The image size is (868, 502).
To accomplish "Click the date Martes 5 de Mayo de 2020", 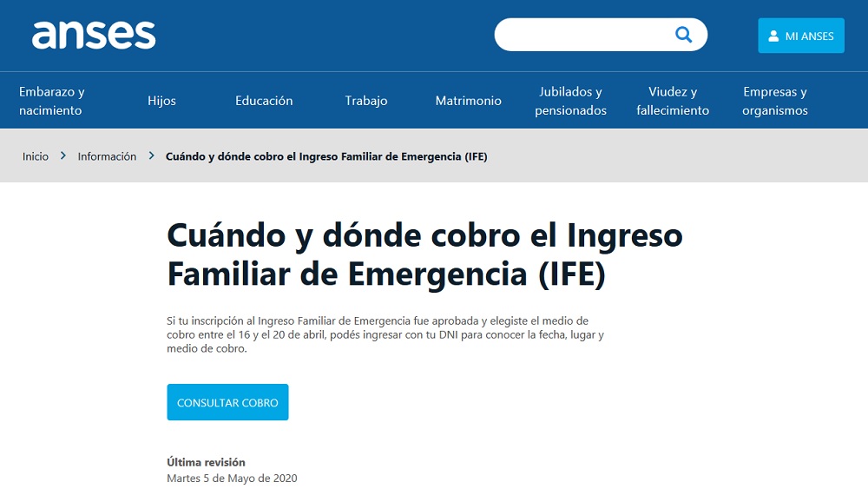I will tap(232, 479).
